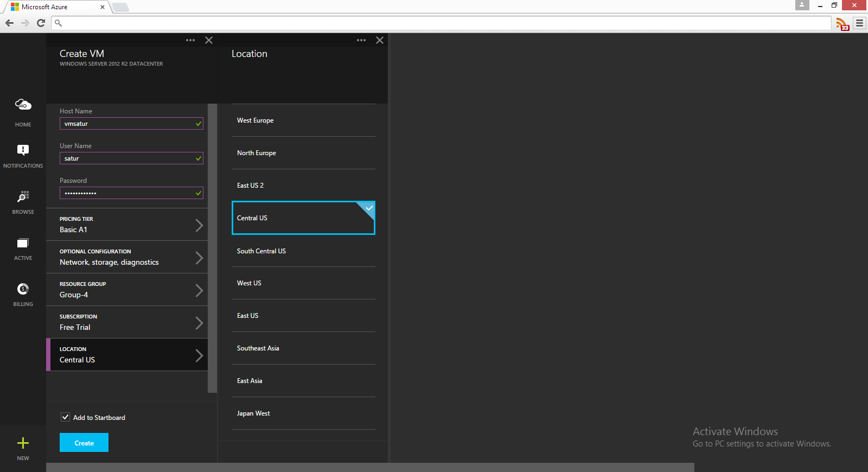Click the browser back arrow
This screenshot has width=868, height=472.
(9, 23)
